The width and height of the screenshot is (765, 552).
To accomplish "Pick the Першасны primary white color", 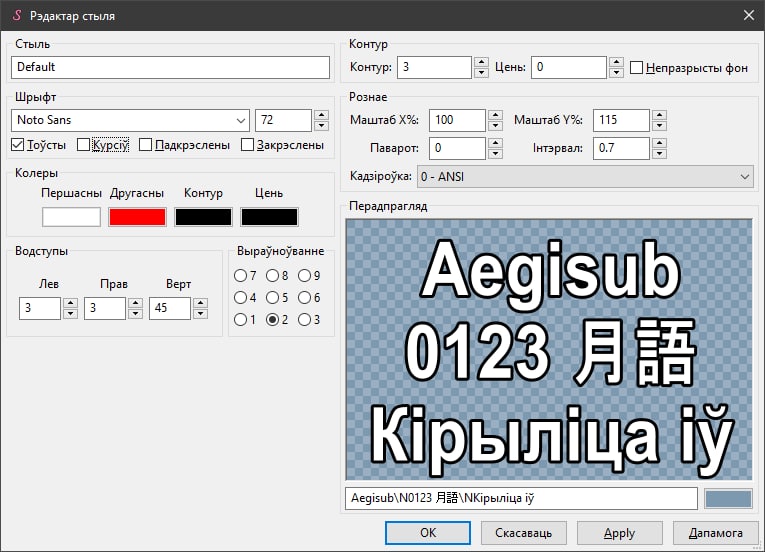I will (x=71, y=217).
